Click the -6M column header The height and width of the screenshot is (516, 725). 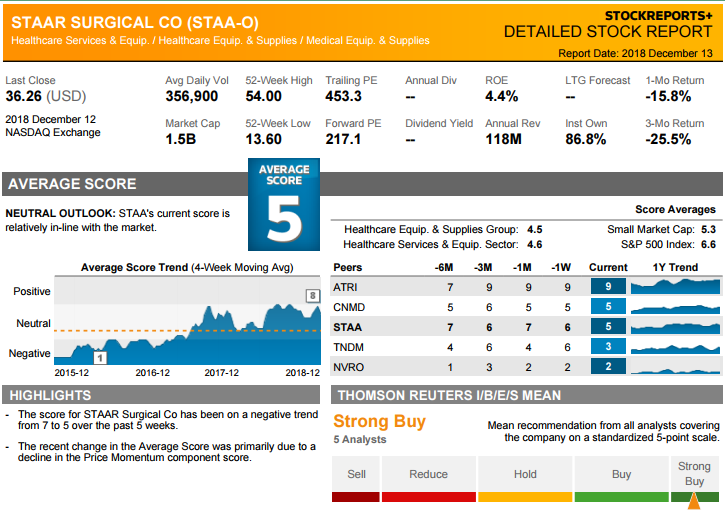(443, 267)
